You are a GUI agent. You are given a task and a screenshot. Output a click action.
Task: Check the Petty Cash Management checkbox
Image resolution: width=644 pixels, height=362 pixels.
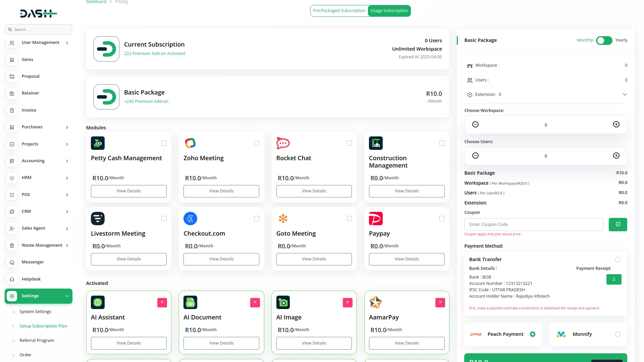(164, 143)
